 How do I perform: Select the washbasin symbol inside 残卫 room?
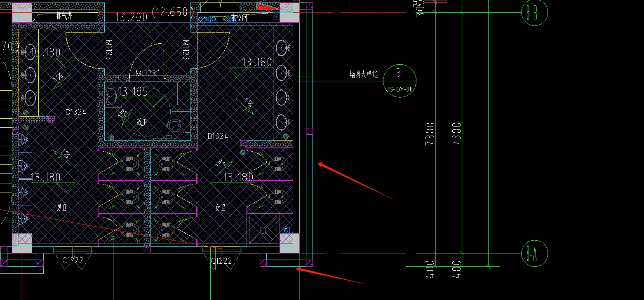coord(111,96)
